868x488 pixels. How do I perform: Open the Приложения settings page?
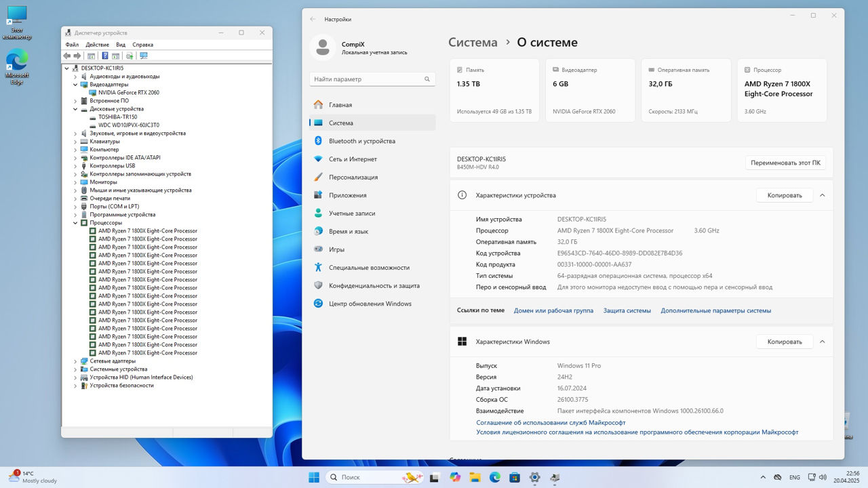(372, 195)
